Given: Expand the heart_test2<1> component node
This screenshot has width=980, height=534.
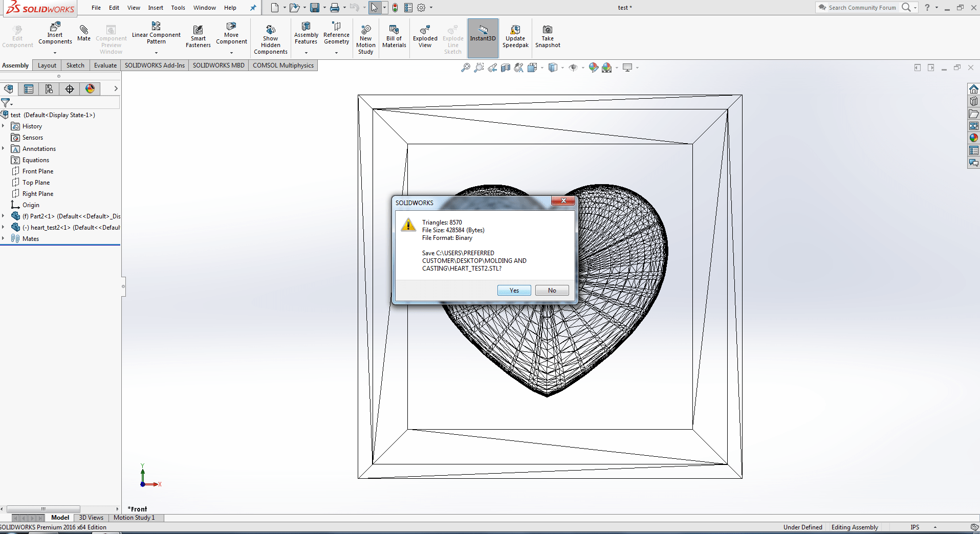Looking at the screenshot, I should coord(3,227).
